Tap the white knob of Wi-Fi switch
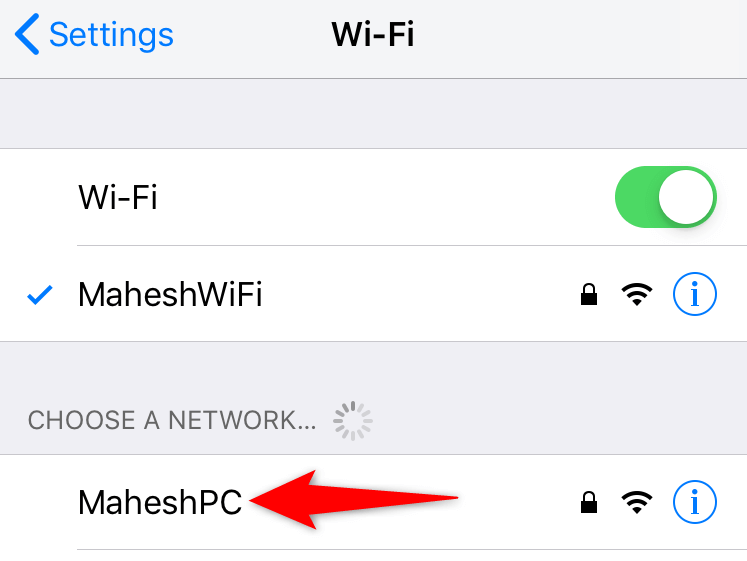747x561 pixels. click(x=686, y=197)
